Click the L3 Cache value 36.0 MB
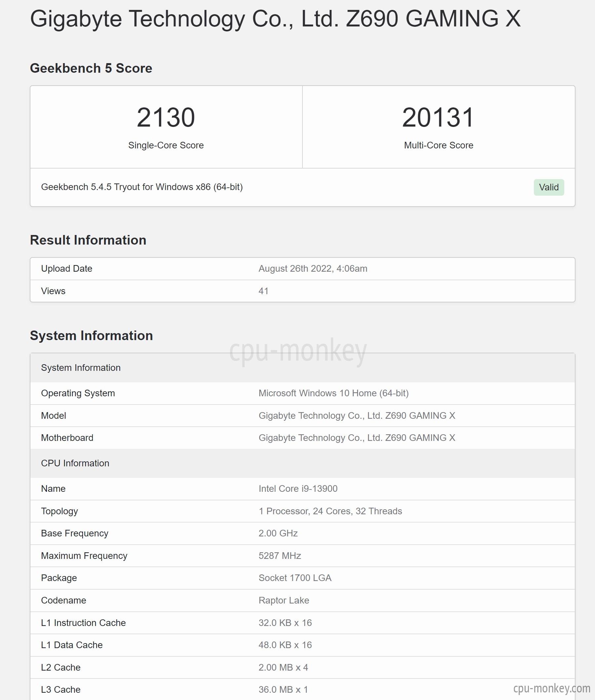 pyautogui.click(x=283, y=689)
